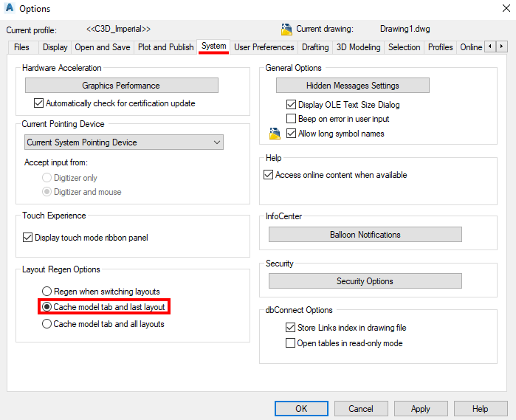Click the Cancel button

(361, 408)
